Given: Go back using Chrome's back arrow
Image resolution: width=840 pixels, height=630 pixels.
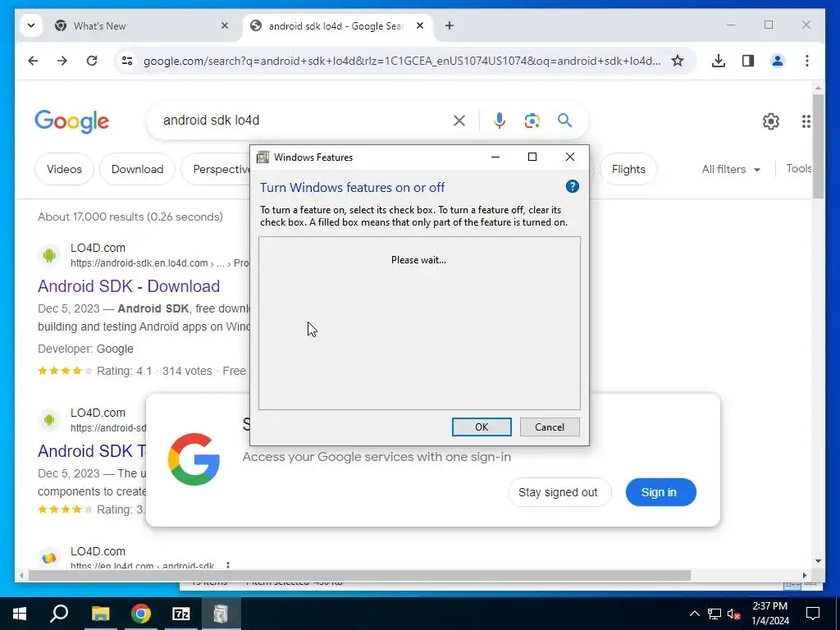Looking at the screenshot, I should 33,61.
